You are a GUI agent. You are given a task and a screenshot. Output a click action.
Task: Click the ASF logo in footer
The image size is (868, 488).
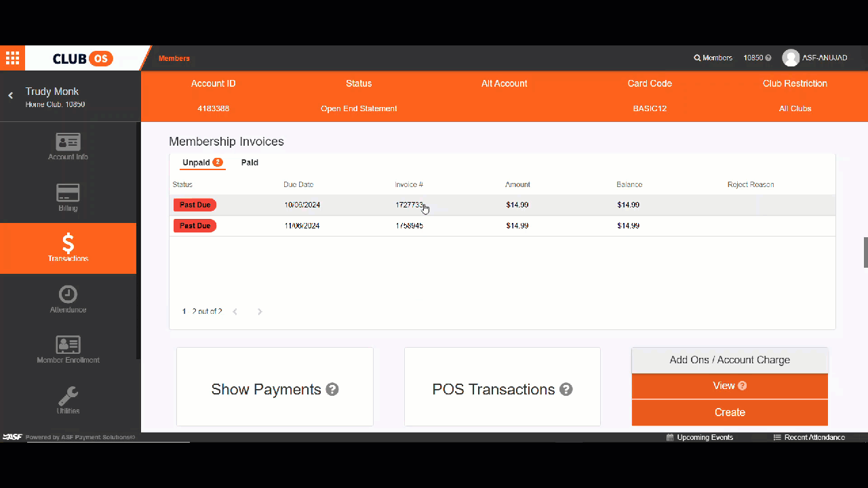(12, 437)
